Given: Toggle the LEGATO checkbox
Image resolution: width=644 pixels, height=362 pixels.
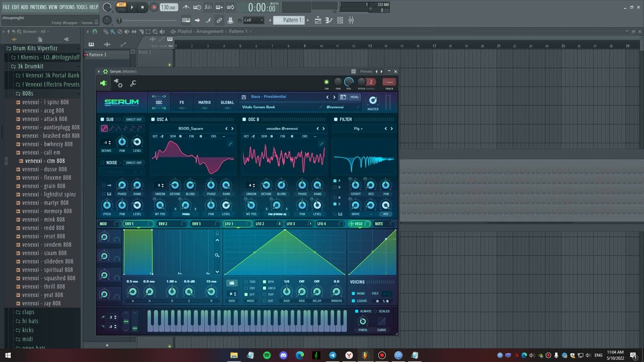Looking at the screenshot, I should click(x=353, y=301).
